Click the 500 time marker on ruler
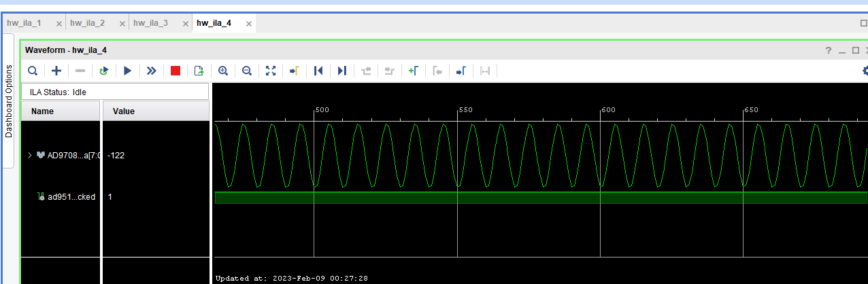The image size is (868, 284). [322, 110]
